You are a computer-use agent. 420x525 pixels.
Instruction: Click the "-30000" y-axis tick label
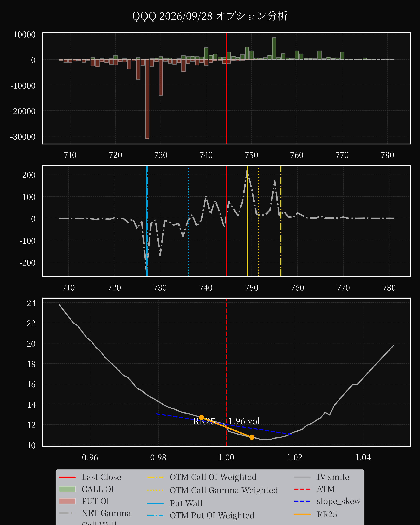23,137
